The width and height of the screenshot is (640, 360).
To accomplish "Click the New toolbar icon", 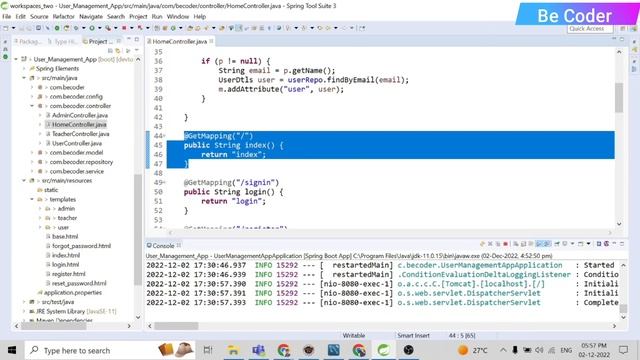I will click(5, 28).
